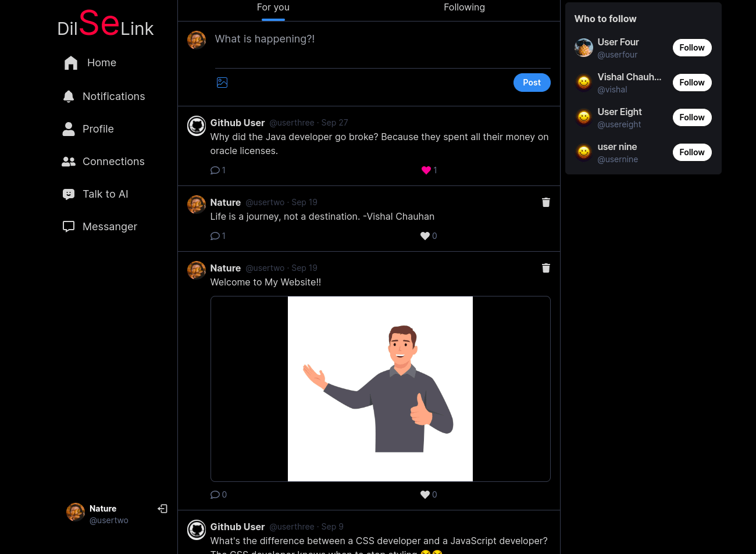Follow User Four
Viewport: 756px width, 554px height.
(x=691, y=48)
